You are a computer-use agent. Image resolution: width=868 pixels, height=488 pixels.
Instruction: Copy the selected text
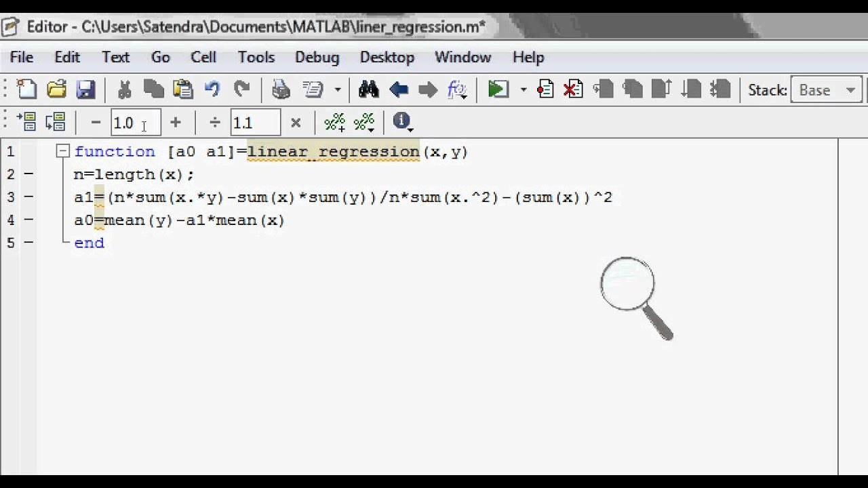(154, 89)
